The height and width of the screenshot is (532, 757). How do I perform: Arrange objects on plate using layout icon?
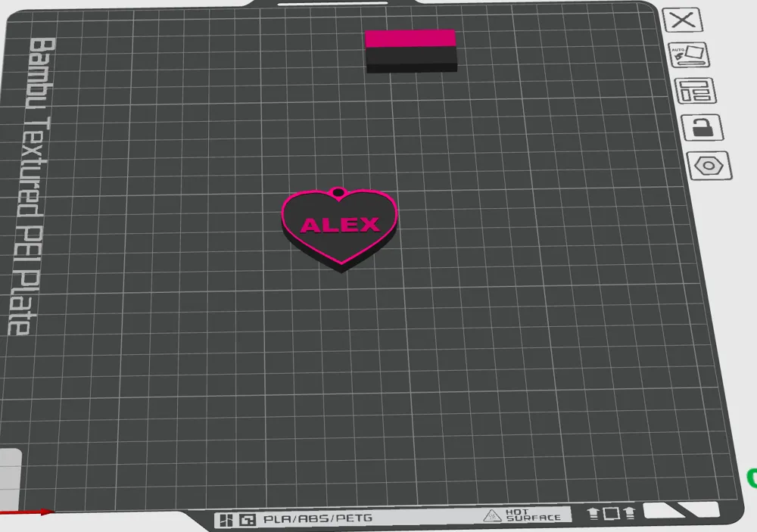tap(695, 91)
